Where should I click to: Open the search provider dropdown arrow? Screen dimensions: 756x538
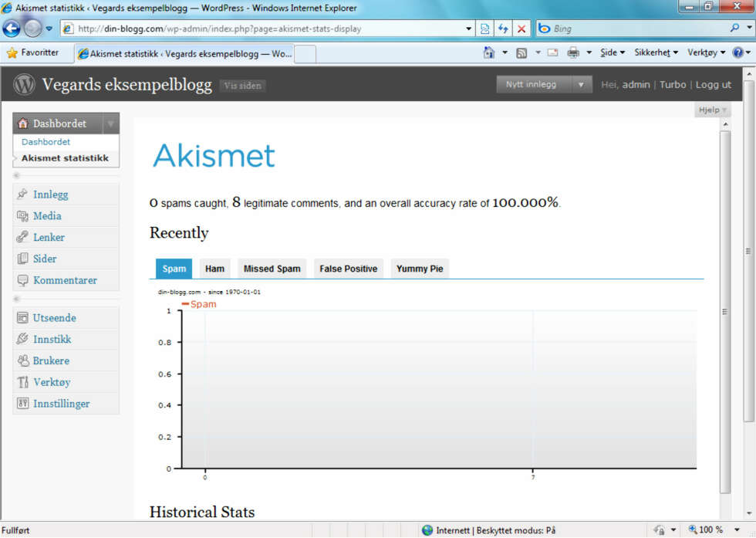pyautogui.click(x=749, y=28)
